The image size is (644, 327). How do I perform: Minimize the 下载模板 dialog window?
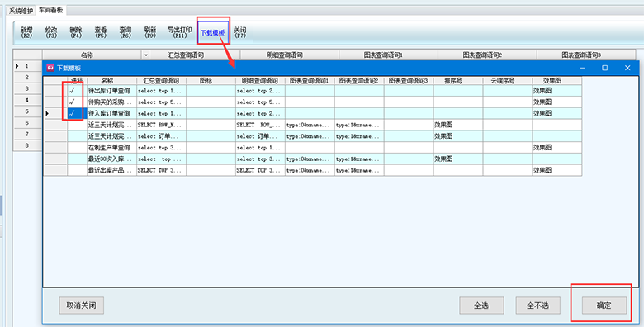pos(582,68)
